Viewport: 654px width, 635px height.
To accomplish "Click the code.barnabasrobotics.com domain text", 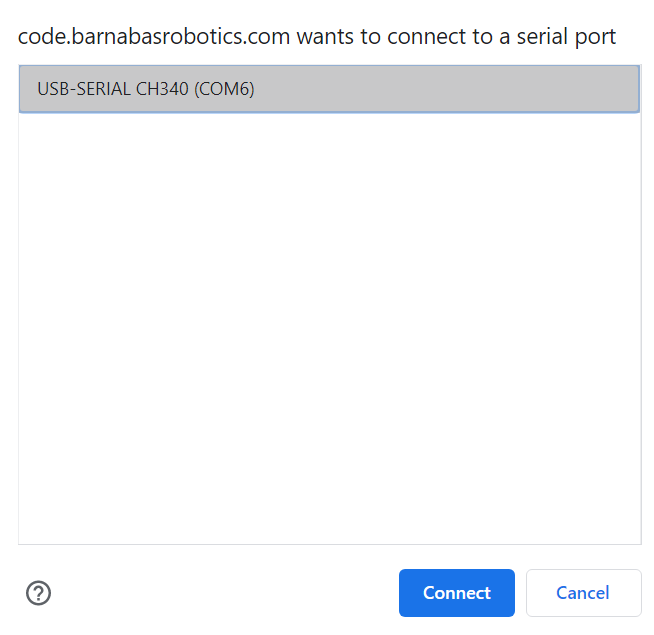I will tap(154, 37).
